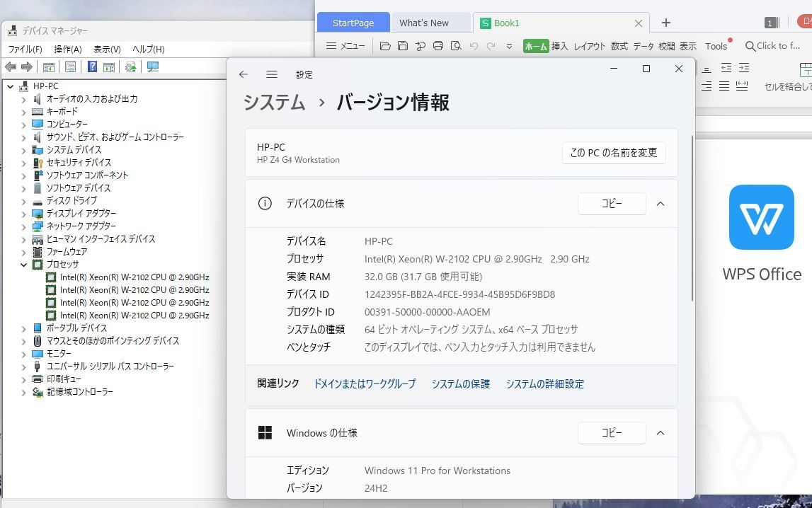Click the Redo icon in WPS toolbar
The width and height of the screenshot is (812, 508).
[x=491, y=46]
